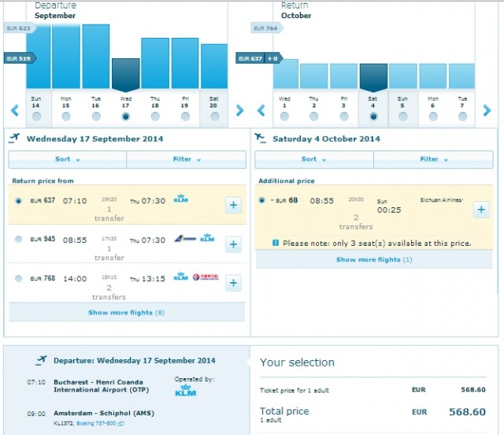
Task: Select the EUR 945 departure flight radio
Action: 19,239
